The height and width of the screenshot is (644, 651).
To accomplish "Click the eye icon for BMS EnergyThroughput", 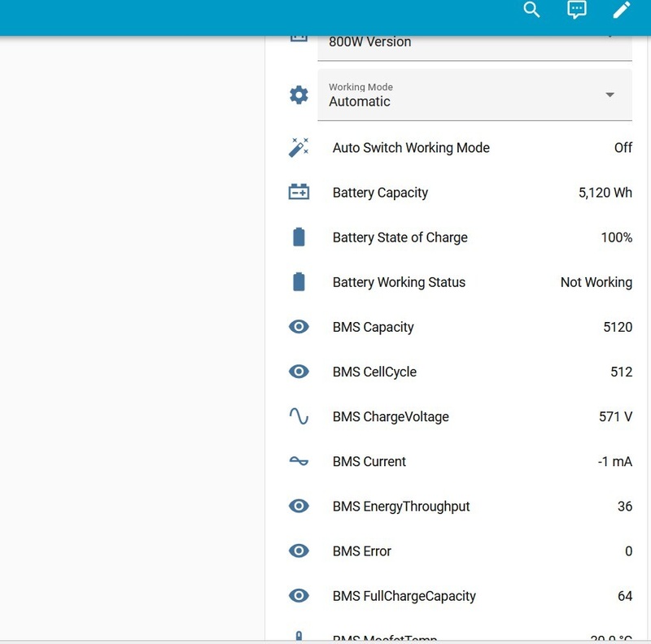I will point(299,506).
